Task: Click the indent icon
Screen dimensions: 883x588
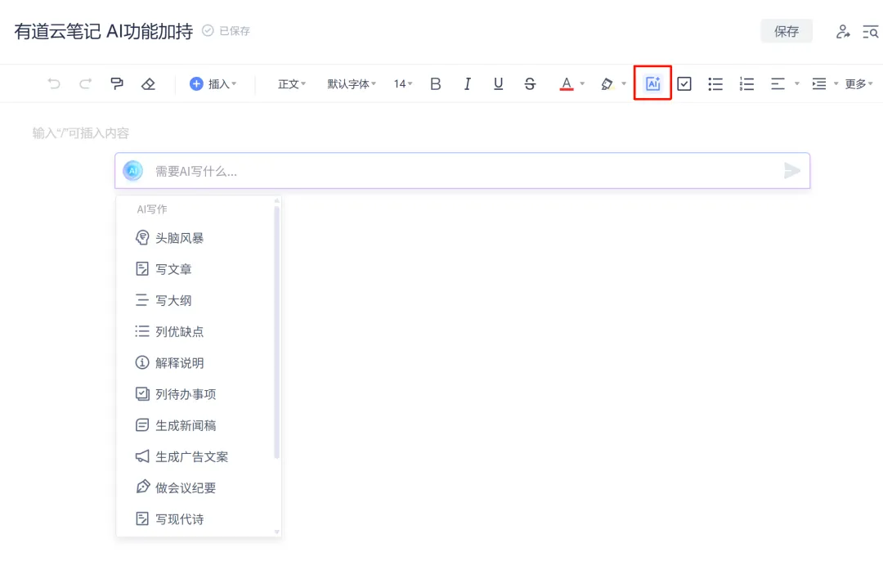Action: 818,84
